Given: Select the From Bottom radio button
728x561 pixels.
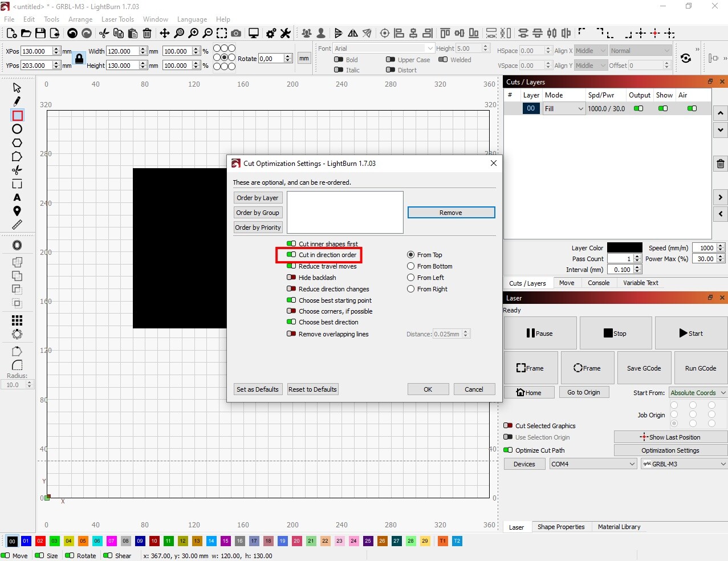Looking at the screenshot, I should [411, 266].
